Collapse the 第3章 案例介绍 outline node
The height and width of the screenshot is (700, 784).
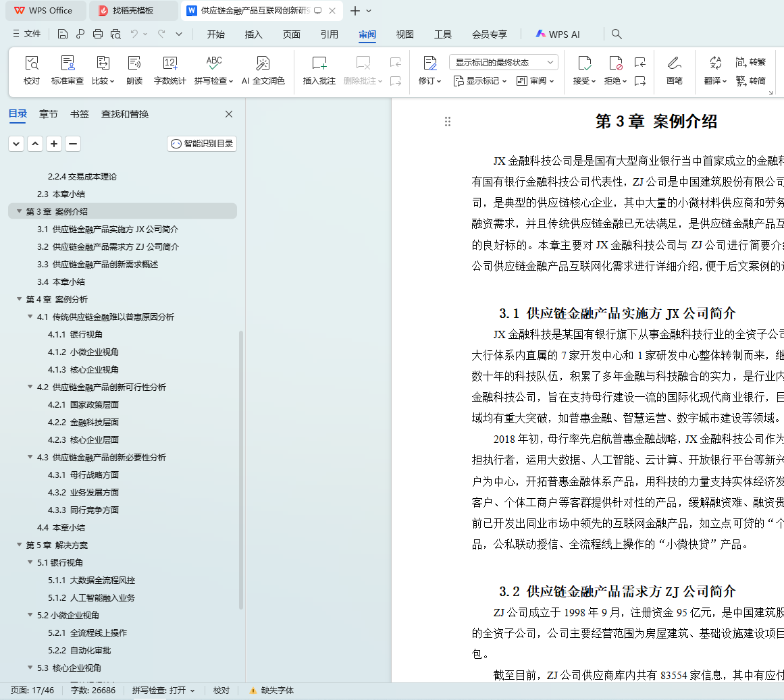[x=19, y=211]
